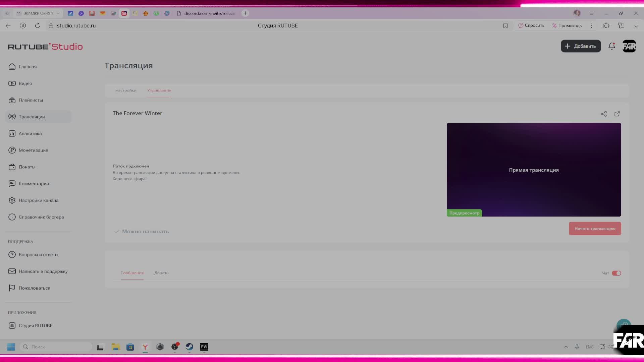Viewport: 644px width, 362px height.
Task: Open Steam from the taskbar
Action: pos(190,347)
